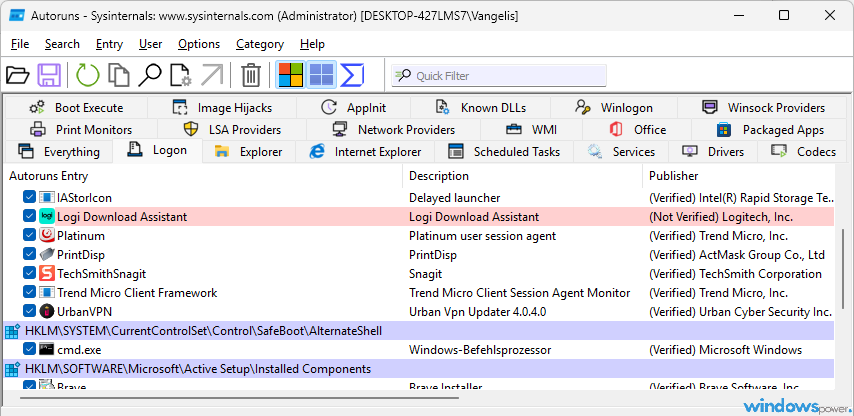Viewport: 854px width, 416px height.
Task: Uncheck the TechSmithSnagit entry checkbox
Action: pos(29,273)
